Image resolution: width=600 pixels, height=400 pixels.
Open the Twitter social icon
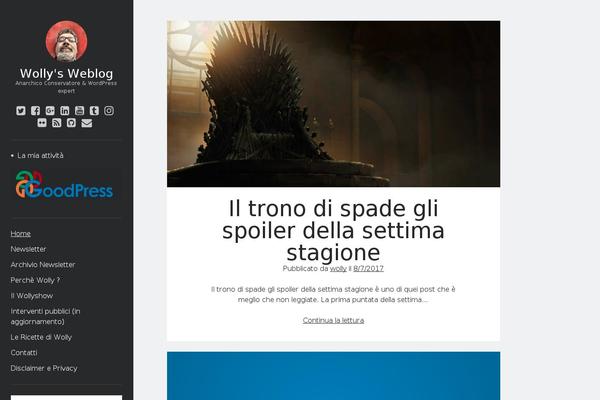click(21, 111)
